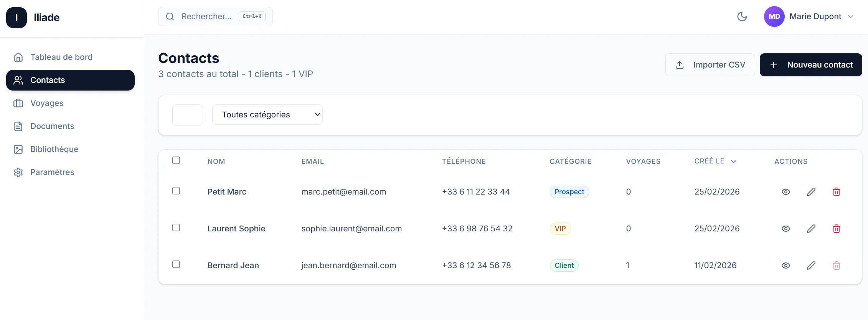Toggle sort order on the Créé le column
The width and height of the screenshot is (868, 320).
click(x=716, y=161)
